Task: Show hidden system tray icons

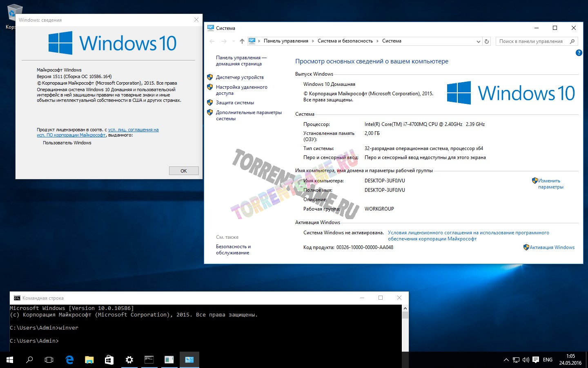Action: (x=506, y=360)
